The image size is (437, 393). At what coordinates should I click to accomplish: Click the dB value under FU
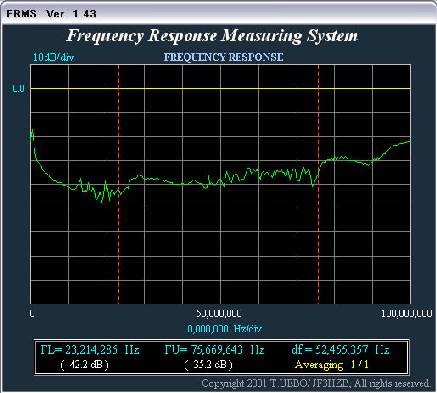pyautogui.click(x=209, y=365)
